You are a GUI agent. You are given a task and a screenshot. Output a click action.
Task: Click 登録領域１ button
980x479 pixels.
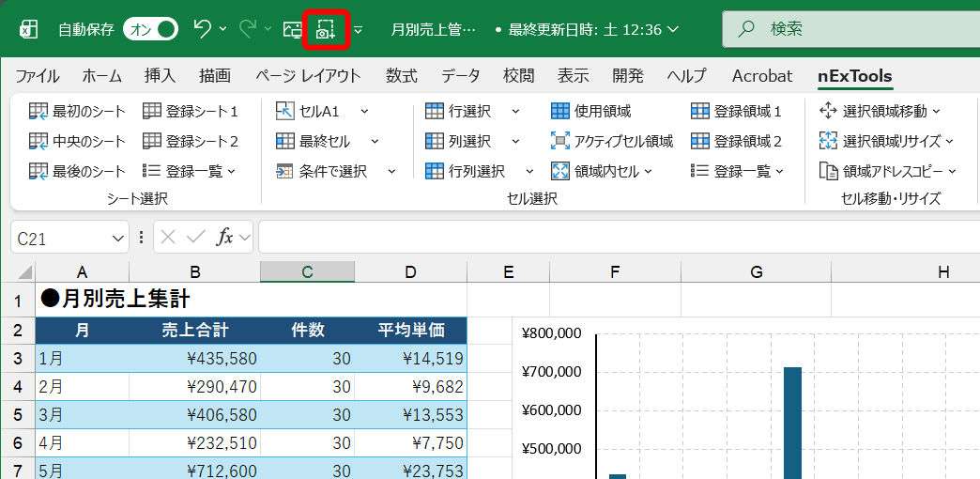tap(736, 112)
